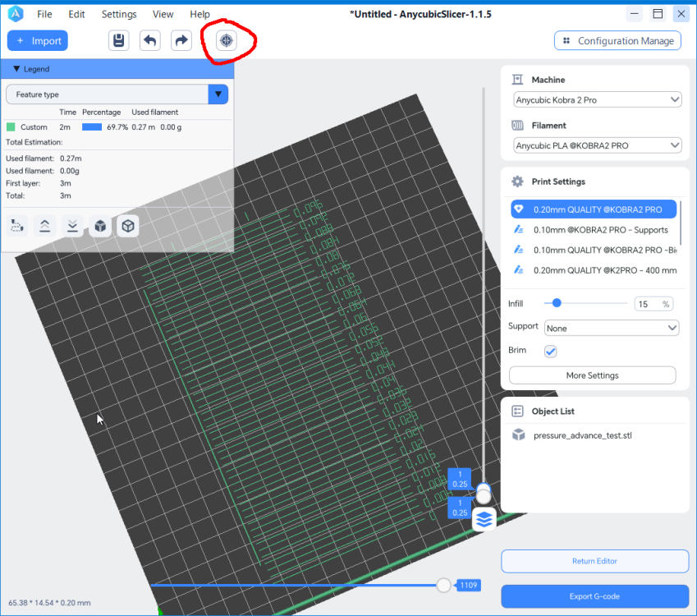The width and height of the screenshot is (697, 616).
Task: Click the Infill percentage input field
Action: tap(653, 304)
